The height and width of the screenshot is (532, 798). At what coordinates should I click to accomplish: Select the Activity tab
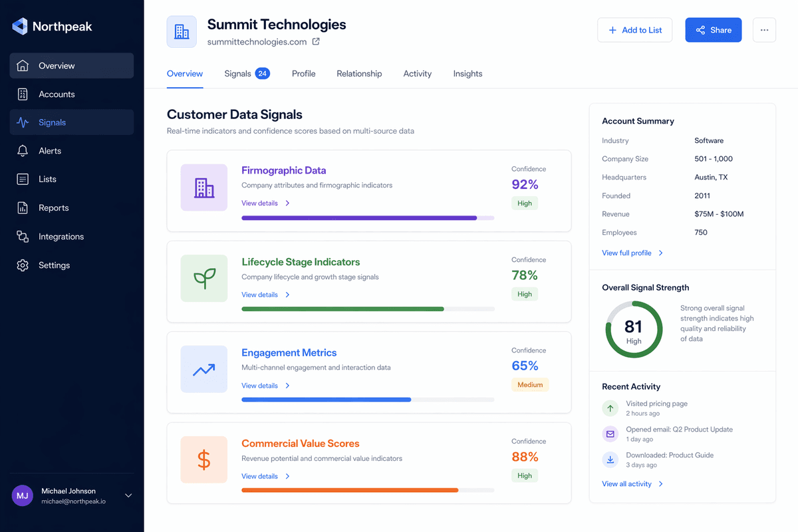pos(418,74)
